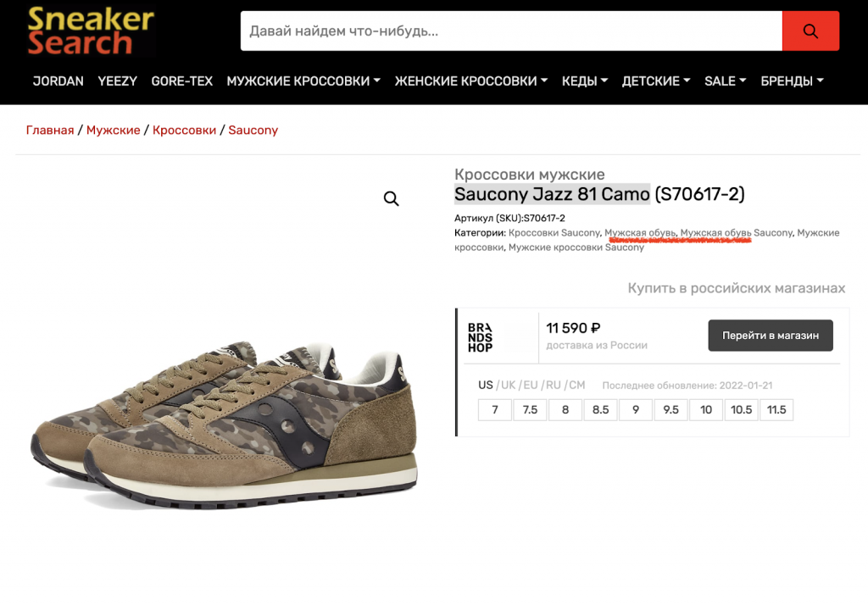Select US size 11.5

click(776, 409)
